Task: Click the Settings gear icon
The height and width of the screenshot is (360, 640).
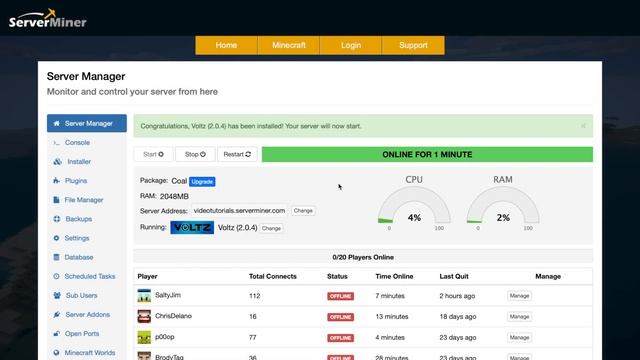Action: tap(56, 238)
